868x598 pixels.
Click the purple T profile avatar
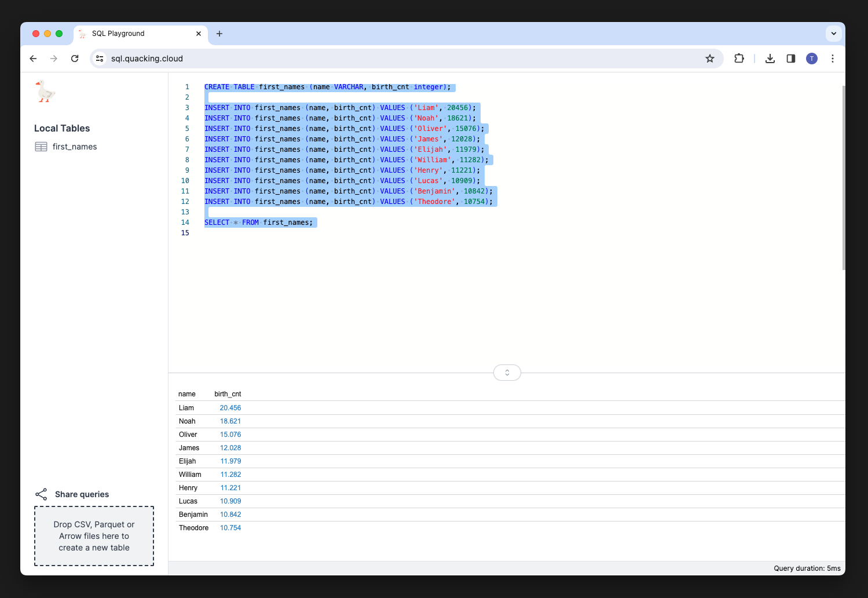(811, 58)
